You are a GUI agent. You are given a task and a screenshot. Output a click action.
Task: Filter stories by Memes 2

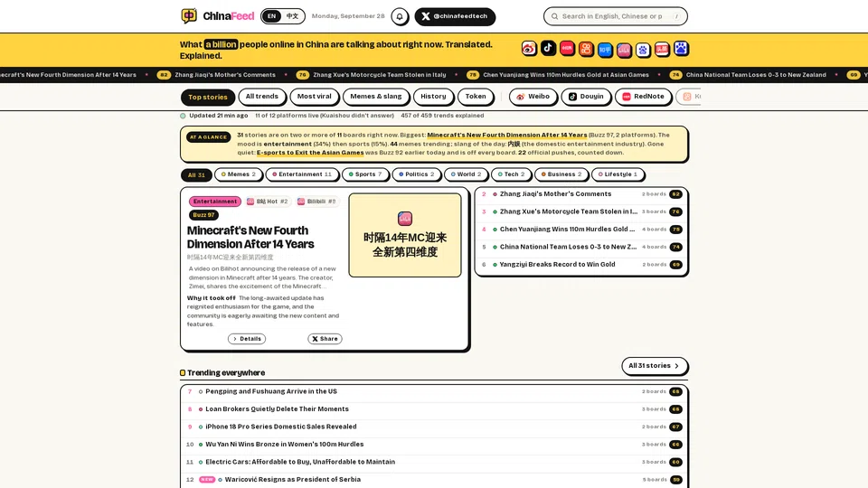coord(238,174)
